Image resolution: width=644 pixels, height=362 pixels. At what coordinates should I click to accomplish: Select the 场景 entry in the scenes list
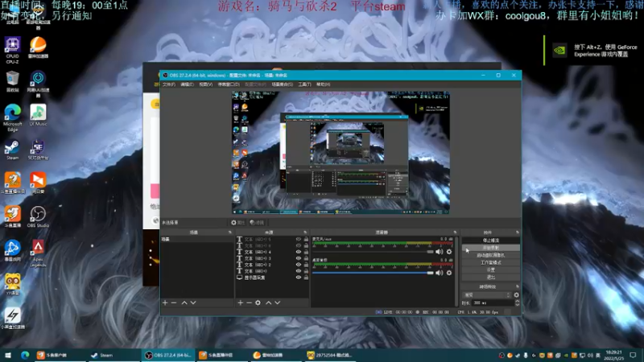pos(196,239)
